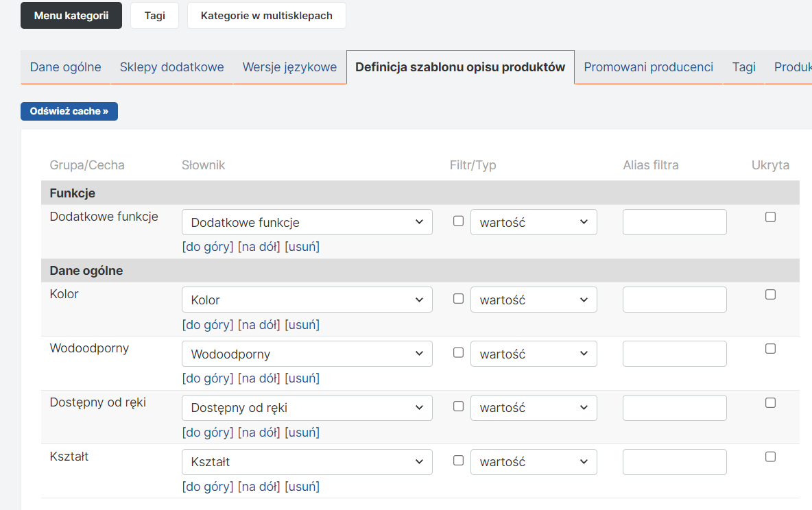Open the Dostępny od ręki dictionary dropdown
812x510 pixels.
tap(307, 408)
